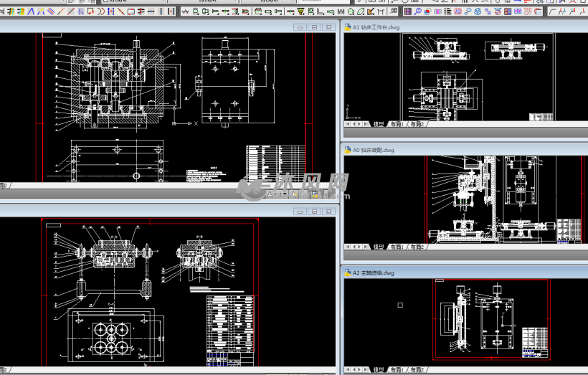Click the black list lines toolbar icon
This screenshot has width=588, height=375.
[x=447, y=11]
